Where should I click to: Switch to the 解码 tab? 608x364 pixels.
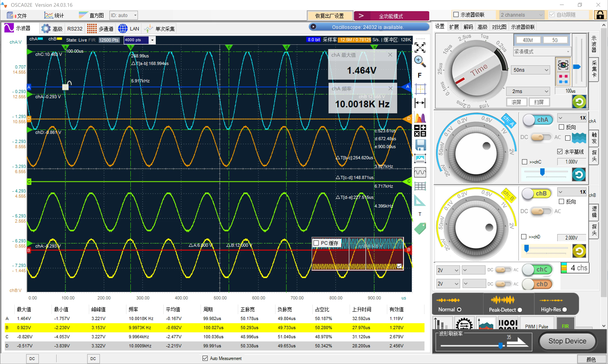coord(468,27)
